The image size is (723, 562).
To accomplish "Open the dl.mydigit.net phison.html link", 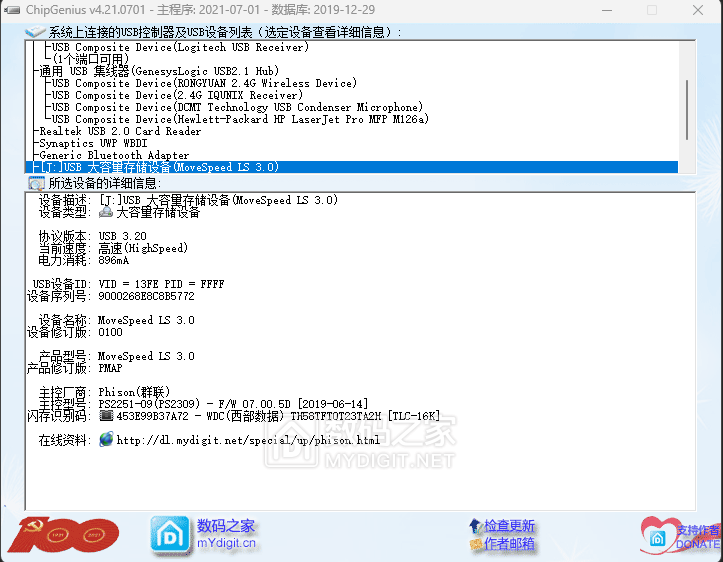I will (x=248, y=440).
